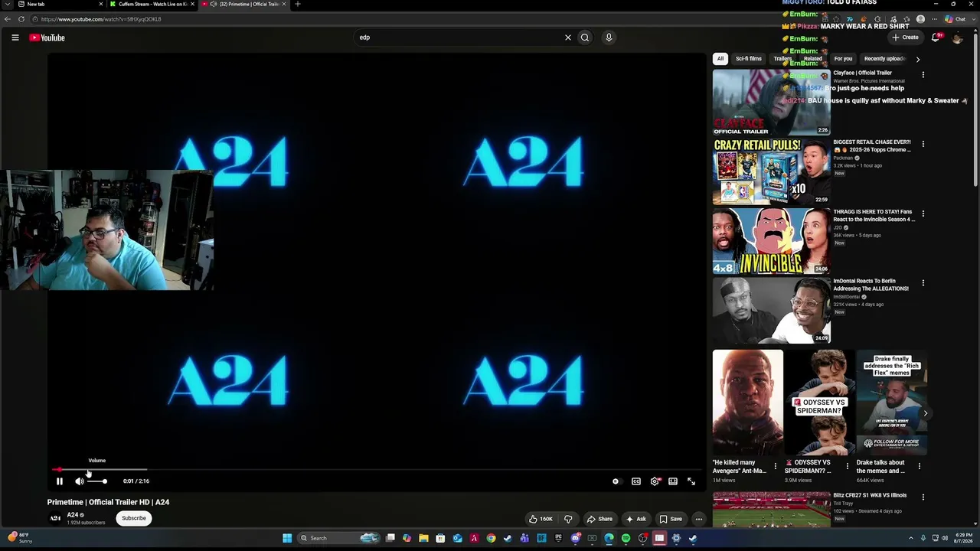980x551 pixels.
Task: Open File Explorer from the taskbar
Action: [x=423, y=538]
